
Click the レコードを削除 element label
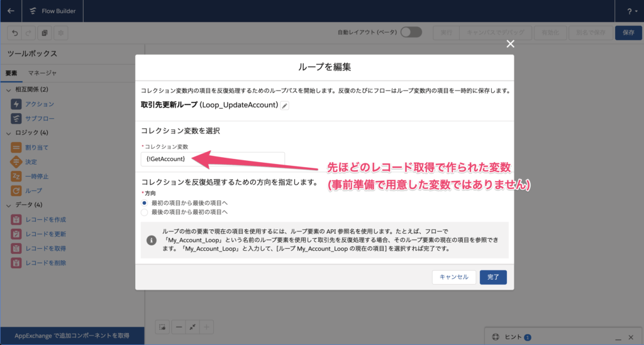pos(45,263)
